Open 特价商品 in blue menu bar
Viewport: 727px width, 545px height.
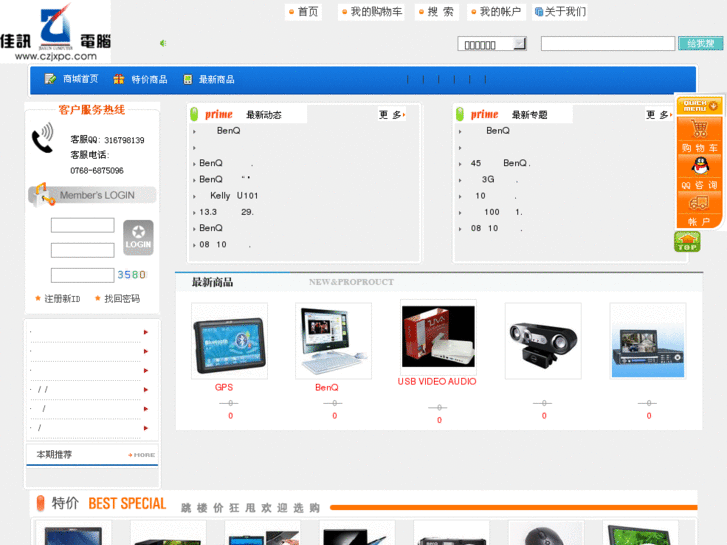pos(149,79)
